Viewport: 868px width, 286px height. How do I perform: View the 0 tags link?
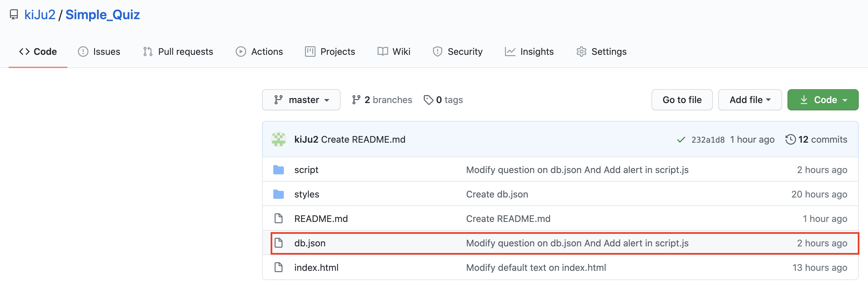tap(443, 100)
